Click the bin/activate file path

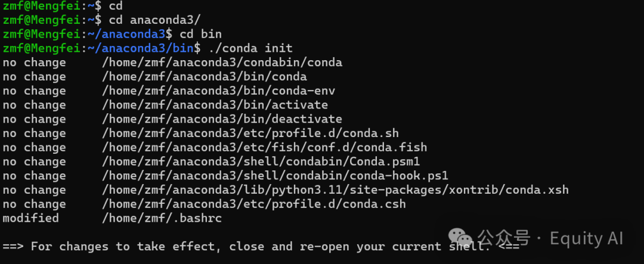[x=215, y=105]
